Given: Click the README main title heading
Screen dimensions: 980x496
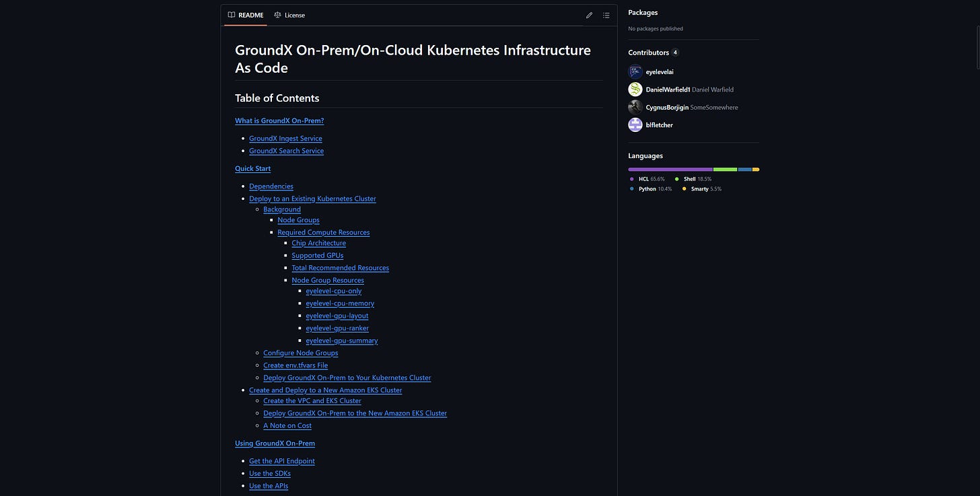Looking at the screenshot, I should (x=413, y=59).
